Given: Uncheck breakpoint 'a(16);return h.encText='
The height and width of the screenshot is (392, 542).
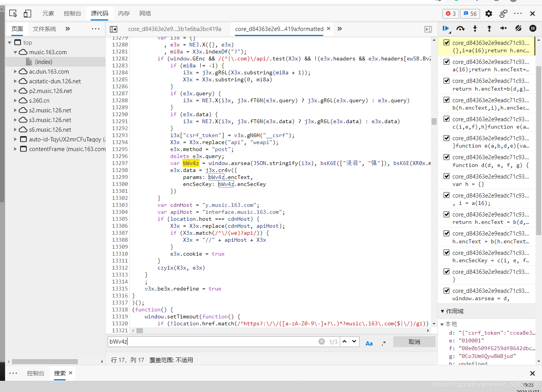Looking at the screenshot, I should pos(447,62).
